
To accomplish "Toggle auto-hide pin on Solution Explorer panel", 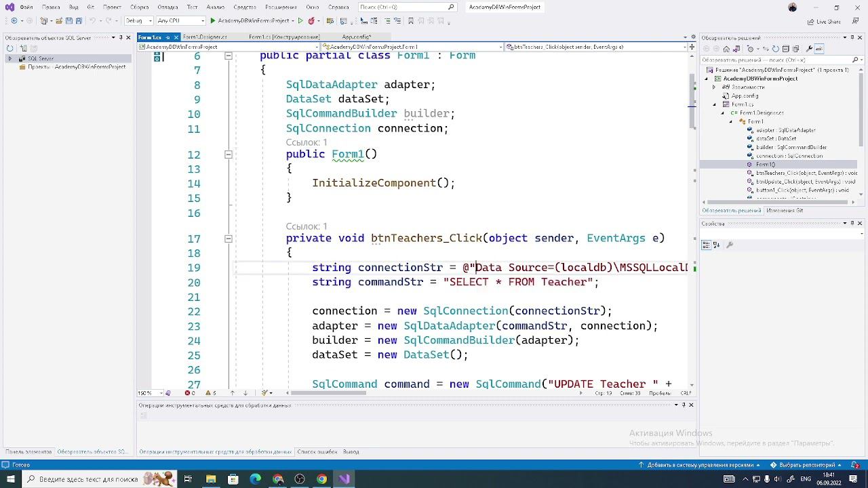I will 852,38.
